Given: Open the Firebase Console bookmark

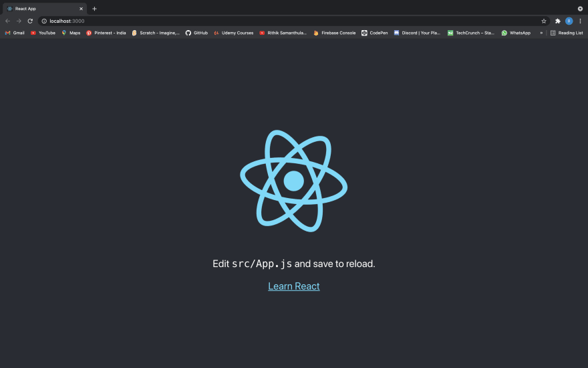Looking at the screenshot, I should tap(334, 33).
